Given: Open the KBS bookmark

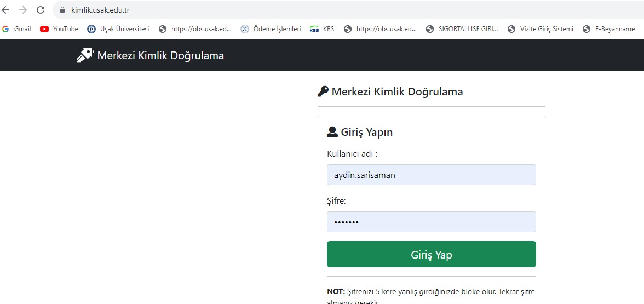Looking at the screenshot, I should (x=322, y=29).
